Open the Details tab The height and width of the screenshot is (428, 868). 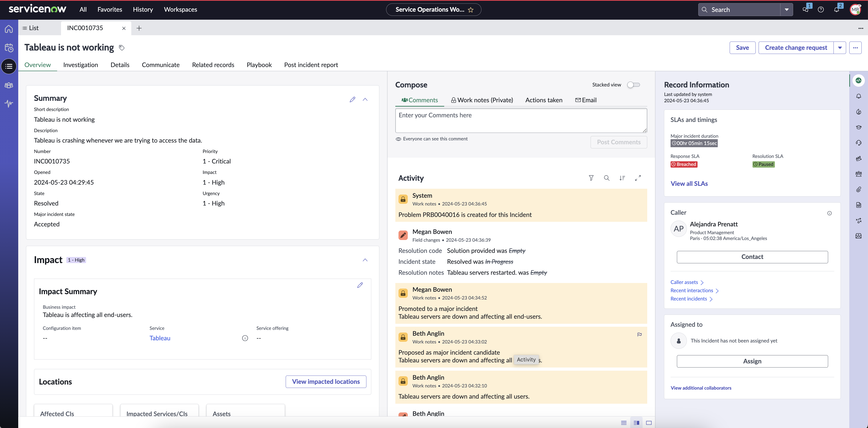point(120,65)
